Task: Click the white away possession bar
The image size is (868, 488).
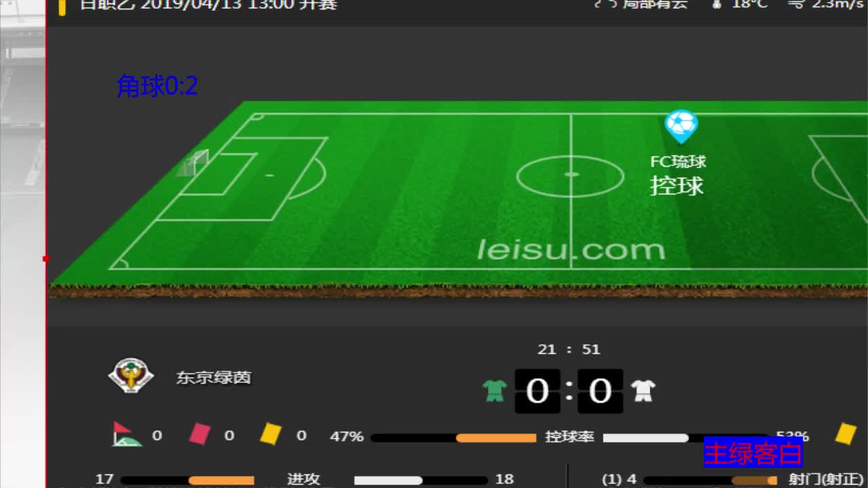Action: pos(646,438)
